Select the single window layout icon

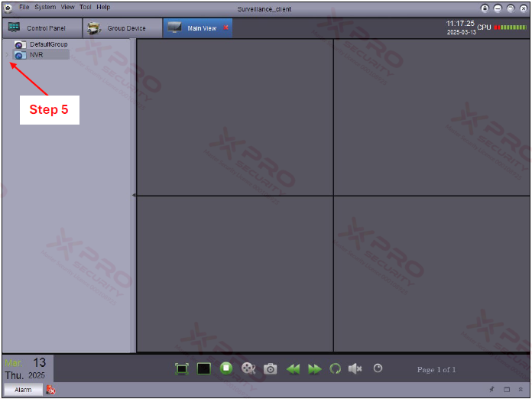point(203,368)
